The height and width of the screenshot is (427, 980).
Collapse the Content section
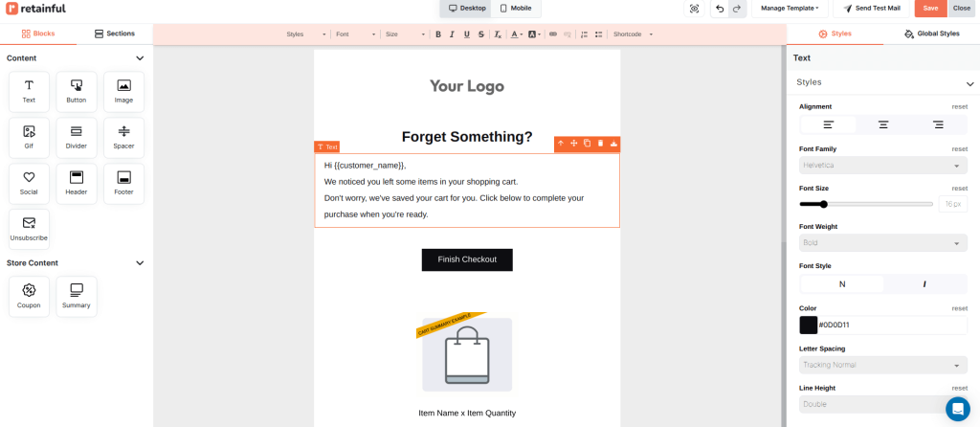140,58
